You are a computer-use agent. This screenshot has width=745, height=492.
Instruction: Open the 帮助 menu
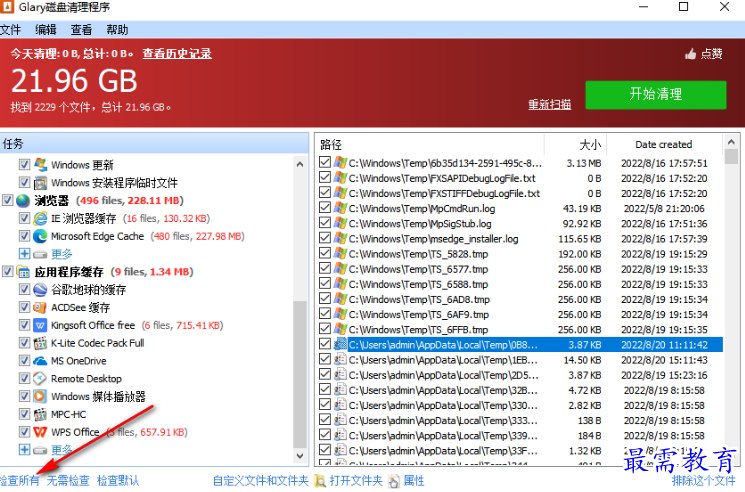point(117,30)
